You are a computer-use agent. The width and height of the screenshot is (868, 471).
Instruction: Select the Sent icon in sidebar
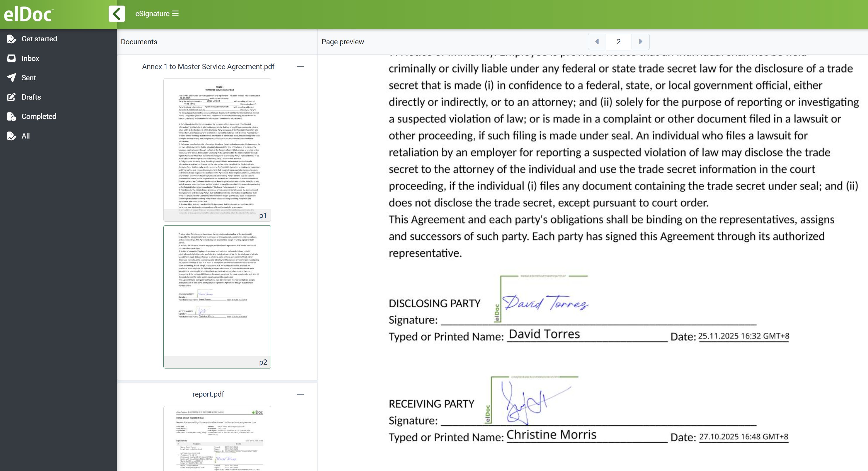(x=12, y=78)
